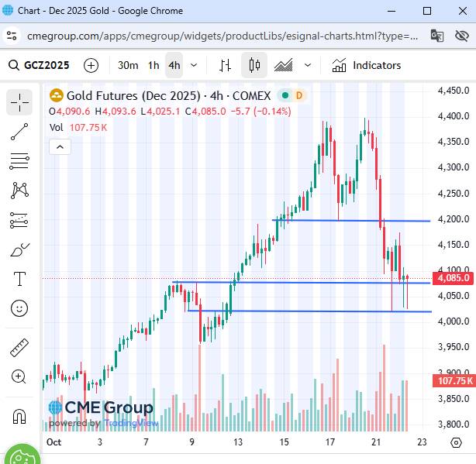476x464 pixels.
Task: Select the ruler measure tool
Action: (x=20, y=348)
